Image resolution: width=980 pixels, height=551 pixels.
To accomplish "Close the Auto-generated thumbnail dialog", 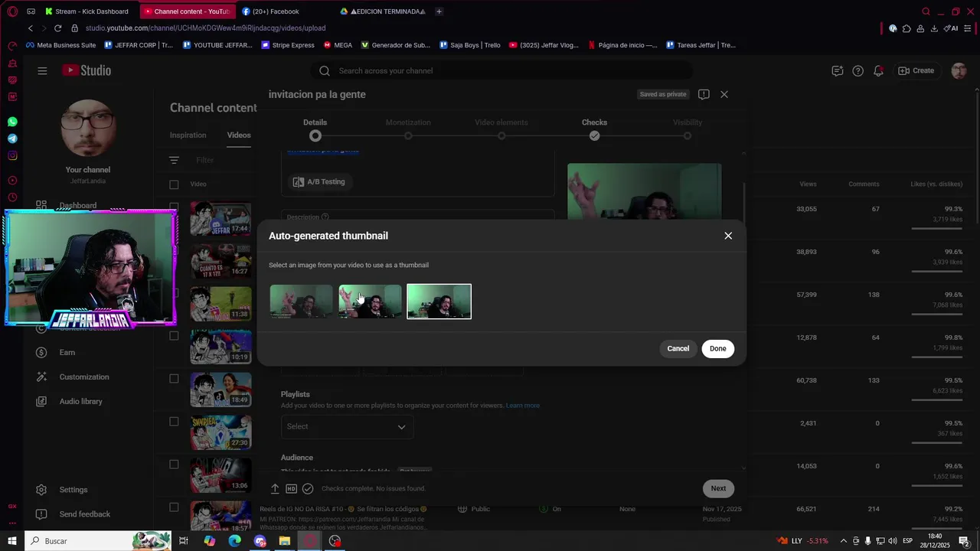I will (728, 236).
